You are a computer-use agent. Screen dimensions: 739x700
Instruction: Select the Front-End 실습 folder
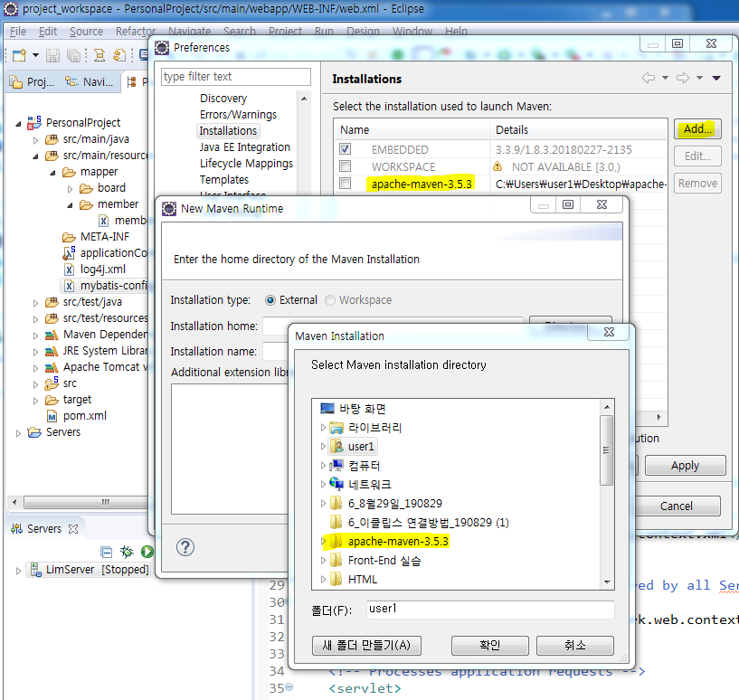384,561
